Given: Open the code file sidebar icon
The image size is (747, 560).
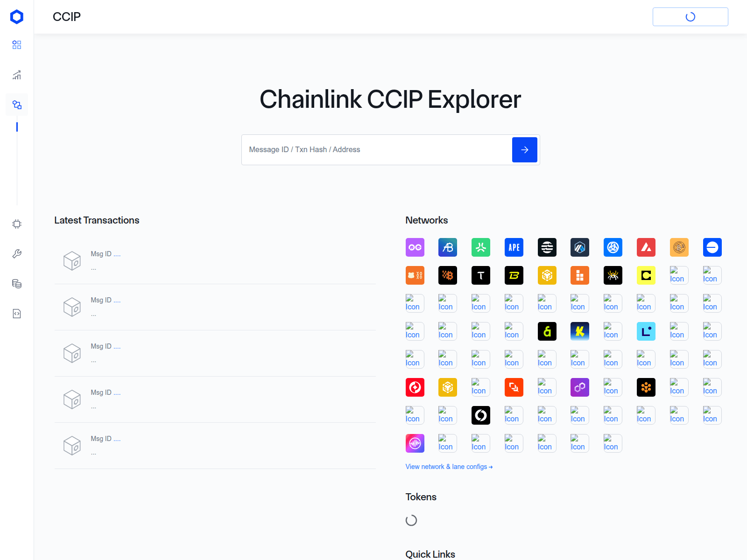Looking at the screenshot, I should [x=17, y=314].
